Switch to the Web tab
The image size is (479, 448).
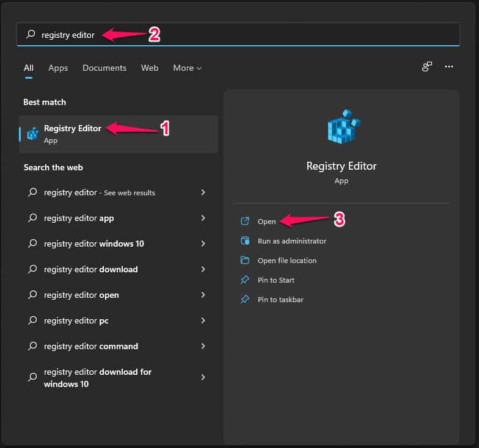pyautogui.click(x=149, y=68)
